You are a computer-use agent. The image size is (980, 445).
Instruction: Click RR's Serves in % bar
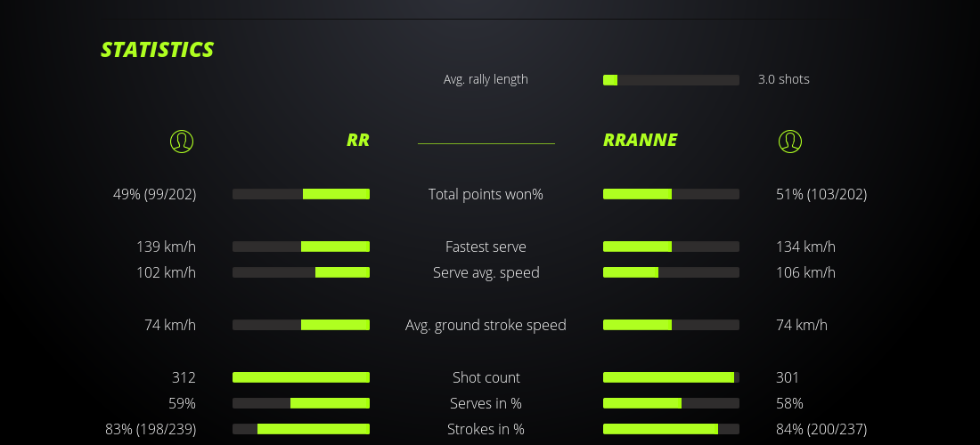pyautogui.click(x=301, y=403)
